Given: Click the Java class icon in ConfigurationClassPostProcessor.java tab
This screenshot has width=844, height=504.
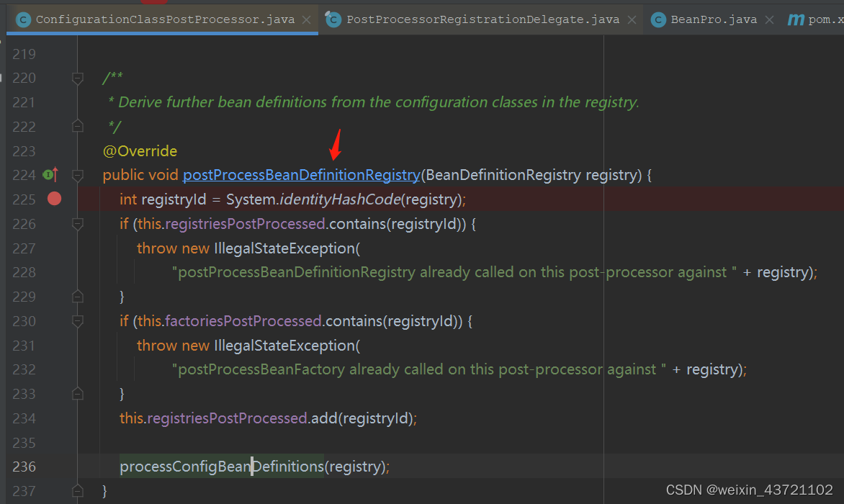Looking at the screenshot, I should (x=24, y=19).
